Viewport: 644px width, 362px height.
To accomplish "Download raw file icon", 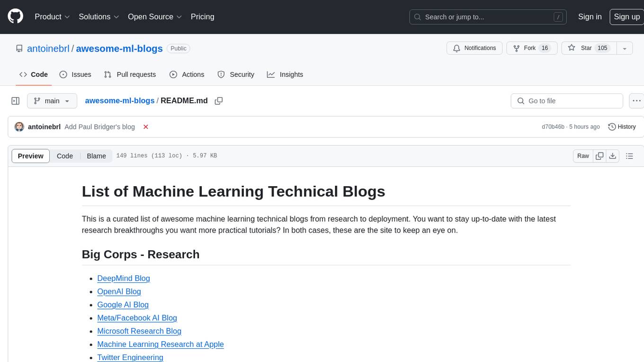I will (612, 156).
